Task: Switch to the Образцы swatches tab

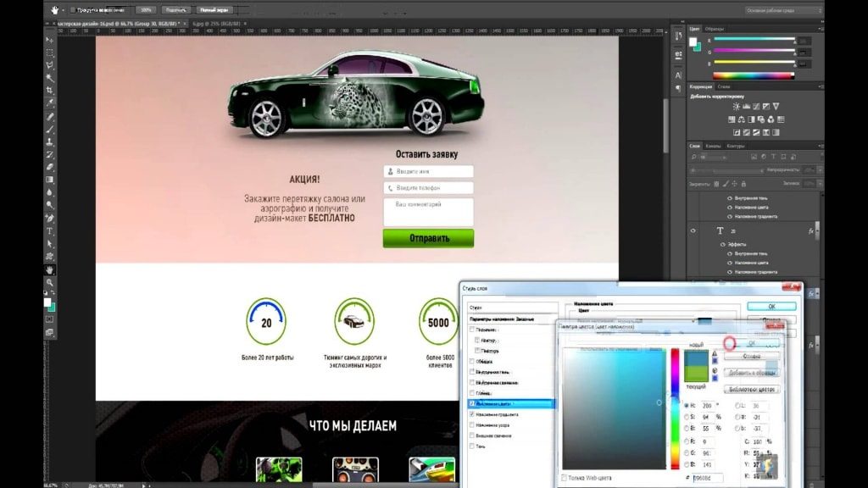Action: (714, 28)
